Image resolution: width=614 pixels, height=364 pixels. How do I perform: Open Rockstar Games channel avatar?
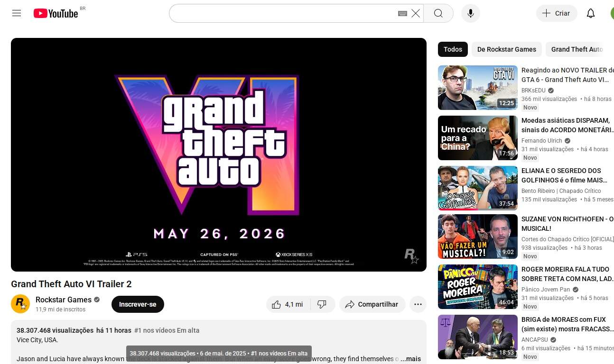point(20,304)
